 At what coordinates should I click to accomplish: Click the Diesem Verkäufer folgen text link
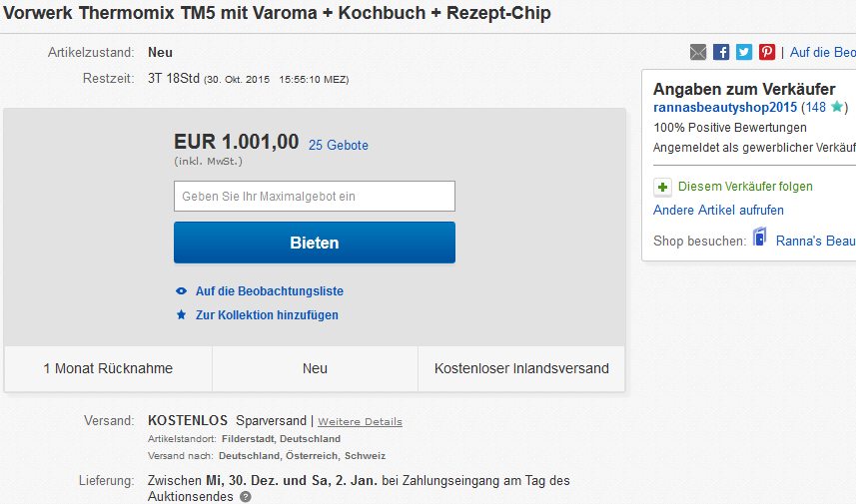coord(745,187)
